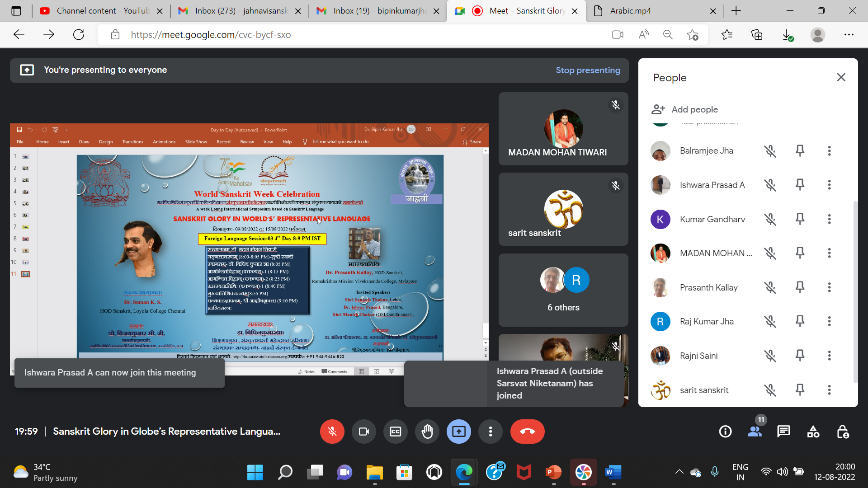Open the 6 others participant tile
This screenshot has width=868, height=488.
click(x=563, y=290)
